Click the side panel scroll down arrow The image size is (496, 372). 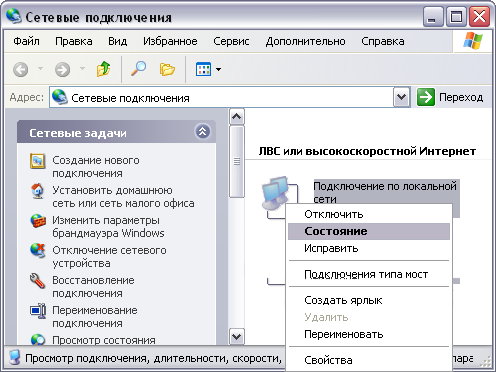tap(237, 336)
